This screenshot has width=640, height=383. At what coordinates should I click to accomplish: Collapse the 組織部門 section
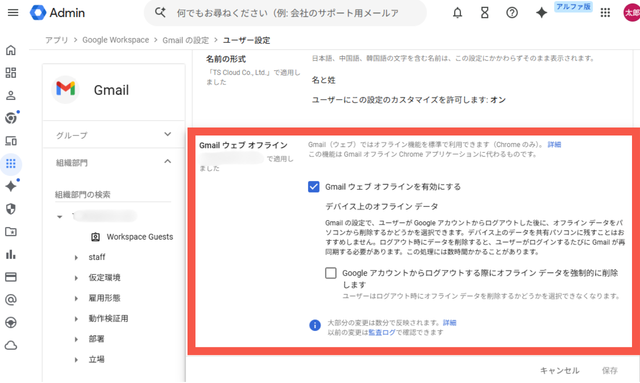tap(167, 162)
